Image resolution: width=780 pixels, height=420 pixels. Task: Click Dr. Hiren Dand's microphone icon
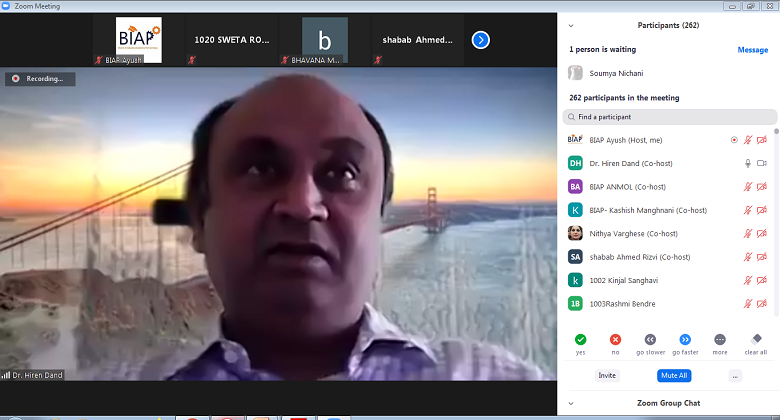click(x=747, y=163)
